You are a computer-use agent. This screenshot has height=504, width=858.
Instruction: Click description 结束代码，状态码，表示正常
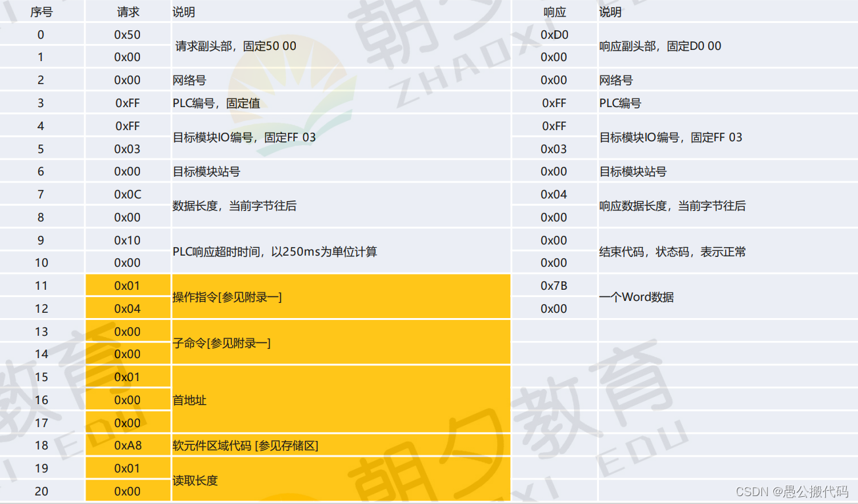pyautogui.click(x=673, y=252)
